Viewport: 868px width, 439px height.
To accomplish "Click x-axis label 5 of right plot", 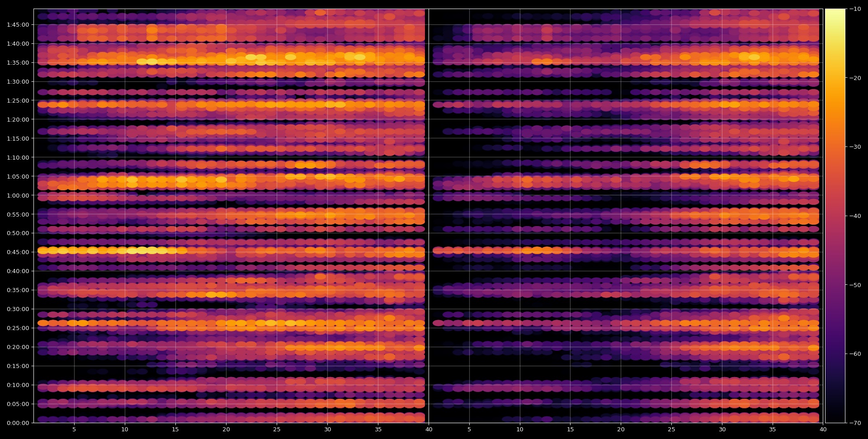I will click(x=469, y=430).
